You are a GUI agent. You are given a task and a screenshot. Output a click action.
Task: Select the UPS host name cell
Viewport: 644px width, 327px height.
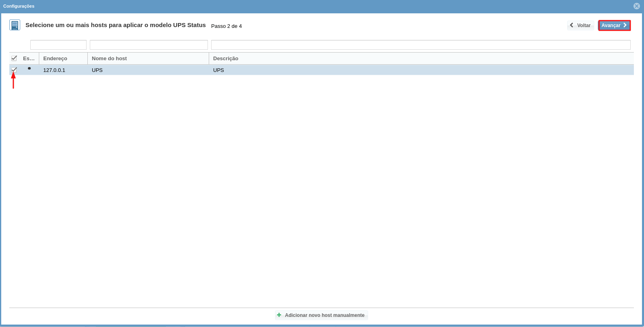coord(97,70)
